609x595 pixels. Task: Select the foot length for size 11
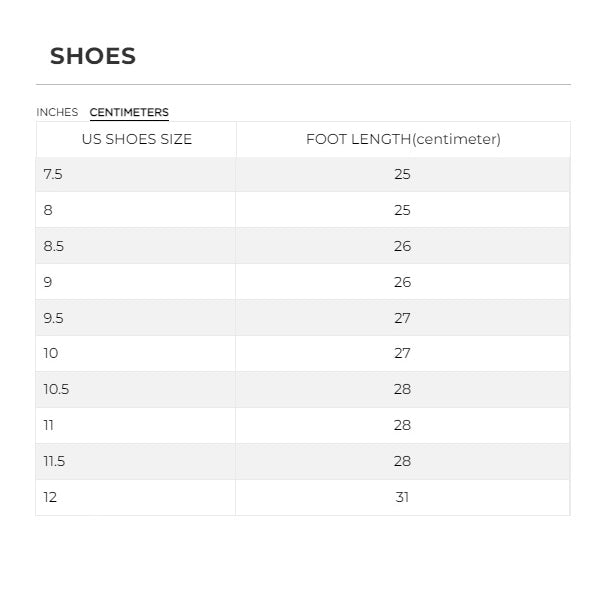click(402, 425)
